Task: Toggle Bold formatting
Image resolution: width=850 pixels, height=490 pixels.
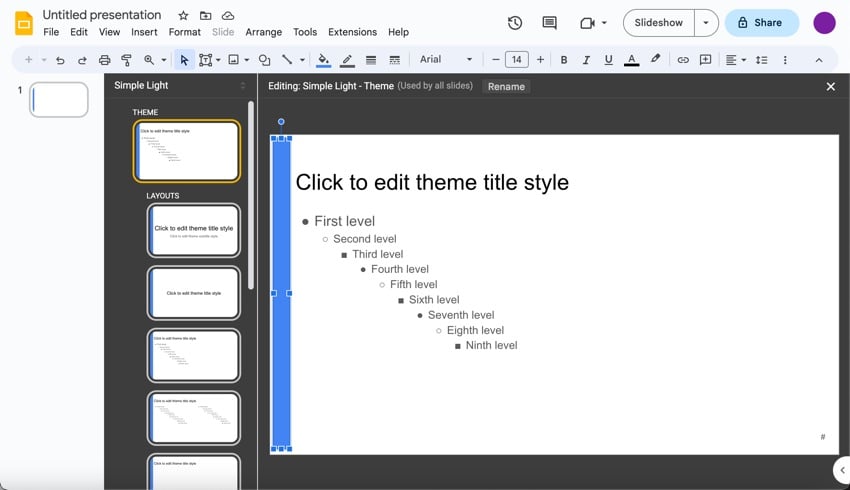Action: (564, 60)
